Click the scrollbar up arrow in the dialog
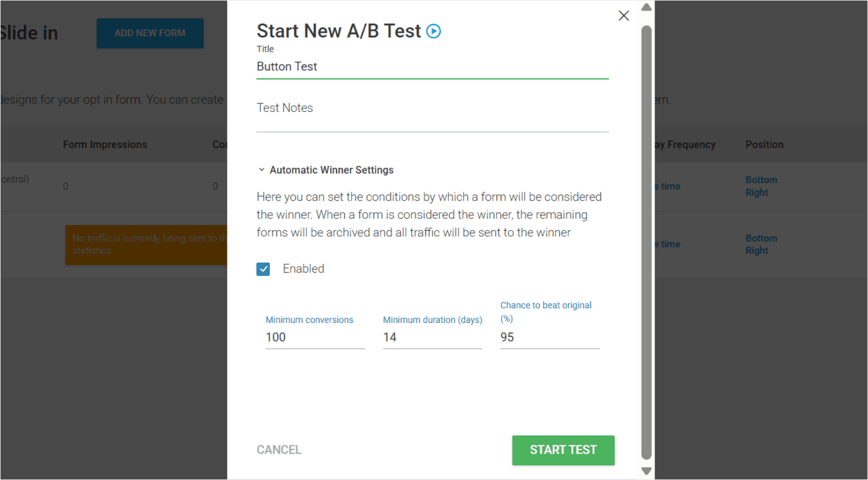 click(646, 7)
